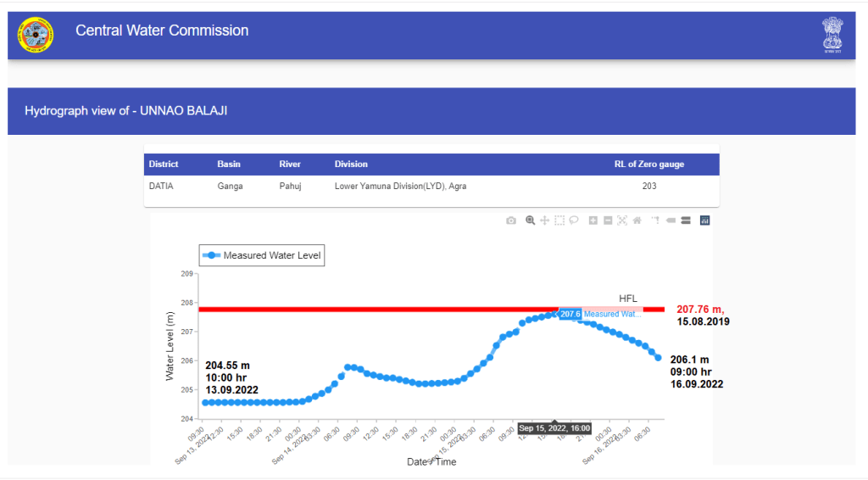The width and height of the screenshot is (868, 480).
Task: Click the Zoom Out minus icon
Action: coord(608,220)
